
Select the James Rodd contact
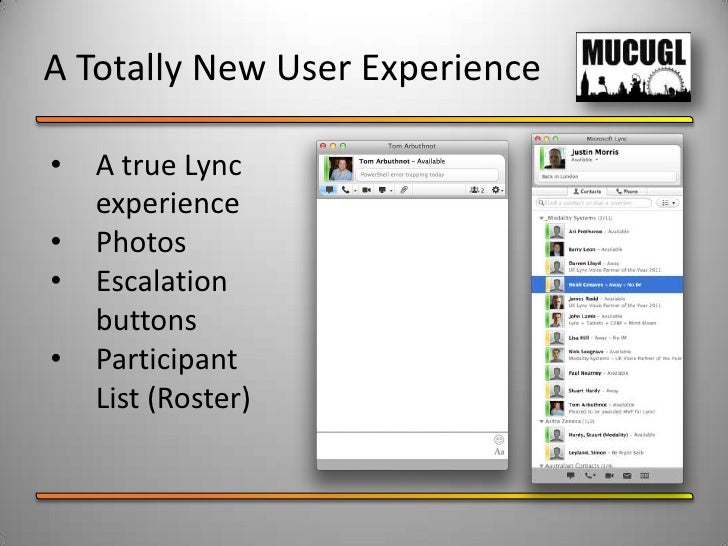click(x=607, y=302)
